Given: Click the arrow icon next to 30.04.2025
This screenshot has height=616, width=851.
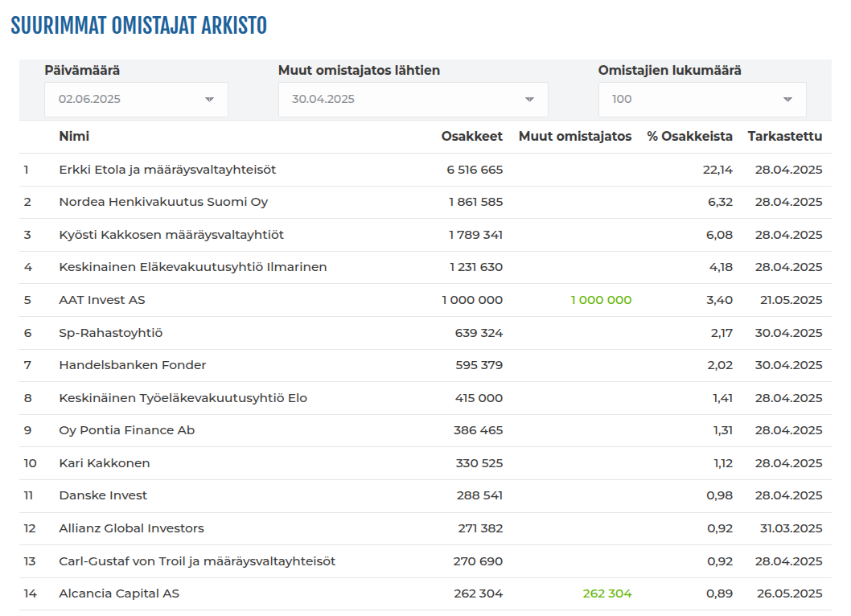Looking at the screenshot, I should (x=530, y=100).
